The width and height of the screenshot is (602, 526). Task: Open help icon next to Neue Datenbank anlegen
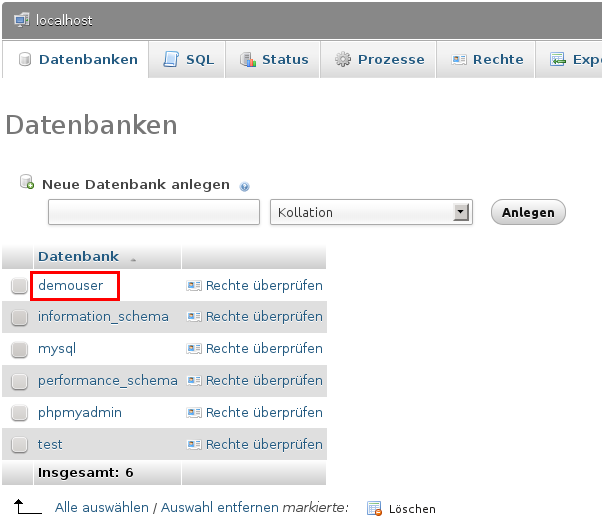pyautogui.click(x=245, y=187)
